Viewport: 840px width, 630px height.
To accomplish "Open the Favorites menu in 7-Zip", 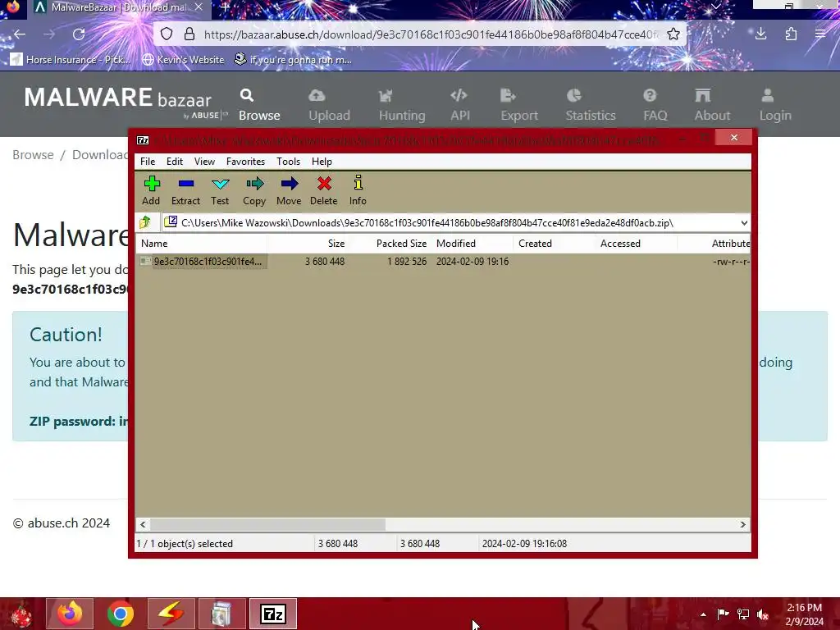I will [x=245, y=162].
